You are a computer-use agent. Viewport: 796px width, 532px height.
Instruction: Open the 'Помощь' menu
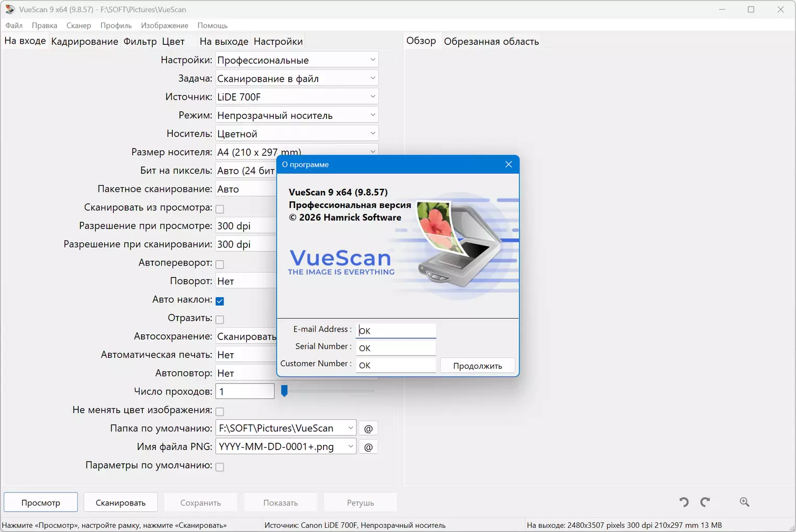click(212, 25)
